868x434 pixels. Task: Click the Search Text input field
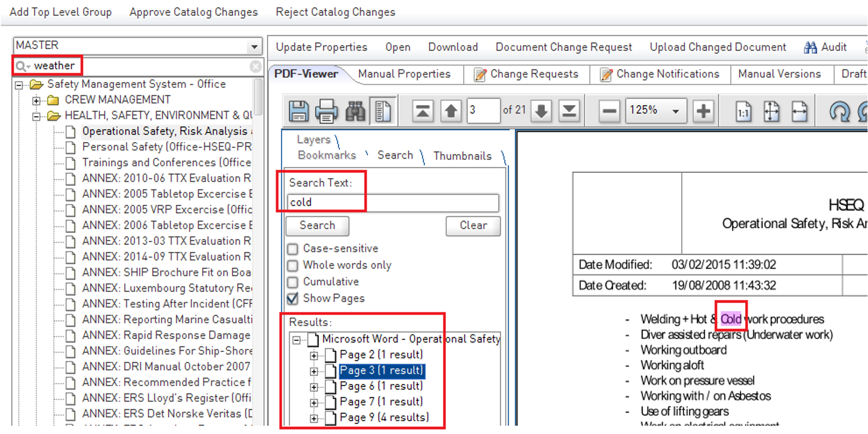(392, 202)
